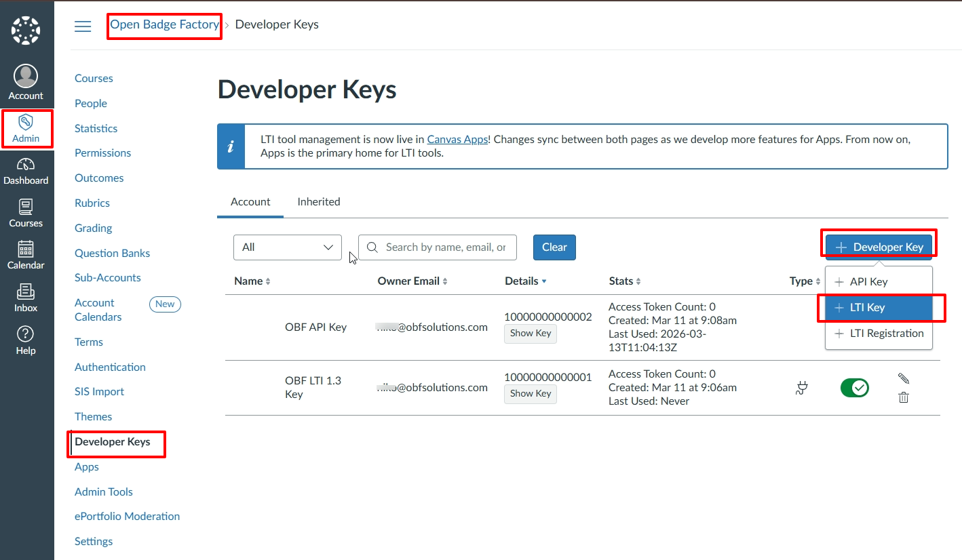Click the pencil edit icon for OBF LTI 1.3 Key
962x560 pixels.
[904, 378]
